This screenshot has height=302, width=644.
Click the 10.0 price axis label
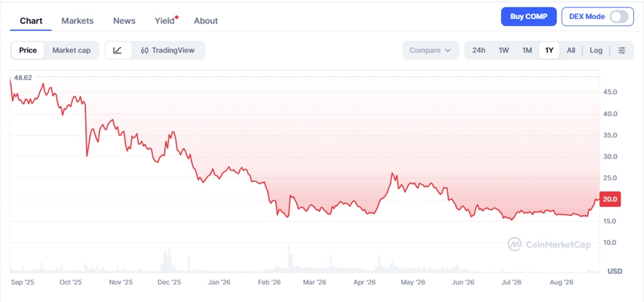pos(610,242)
